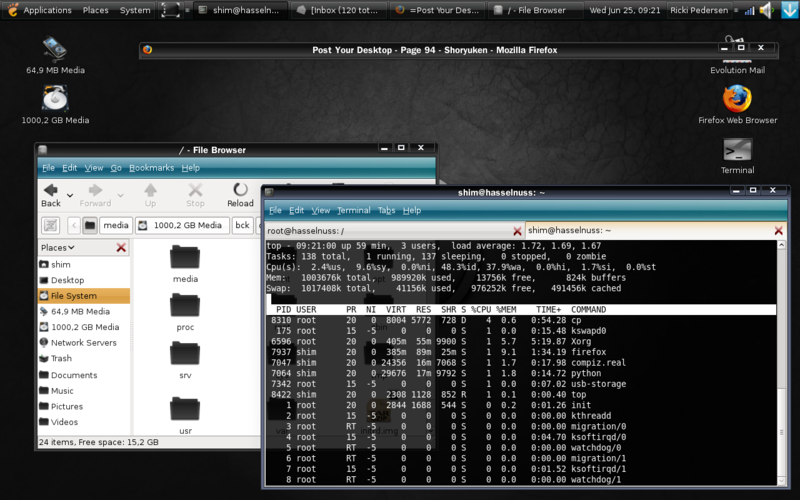Image resolution: width=800 pixels, height=500 pixels.
Task: Click the Up toolbar icon
Action: tap(150, 195)
